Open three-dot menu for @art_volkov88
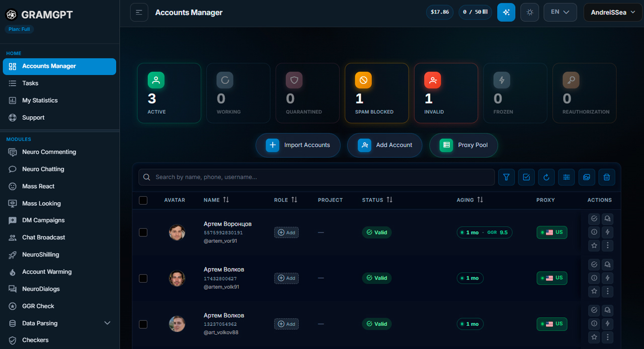 pos(608,337)
